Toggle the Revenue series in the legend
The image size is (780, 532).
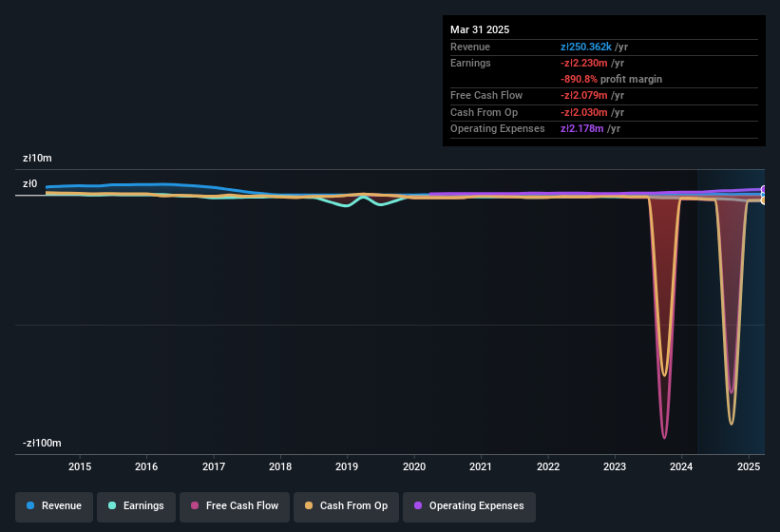(x=54, y=506)
